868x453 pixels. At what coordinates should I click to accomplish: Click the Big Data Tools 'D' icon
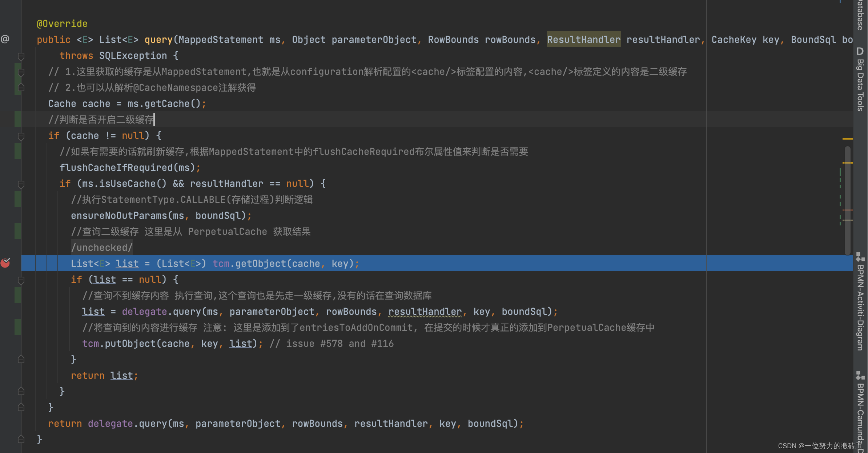pyautogui.click(x=860, y=51)
